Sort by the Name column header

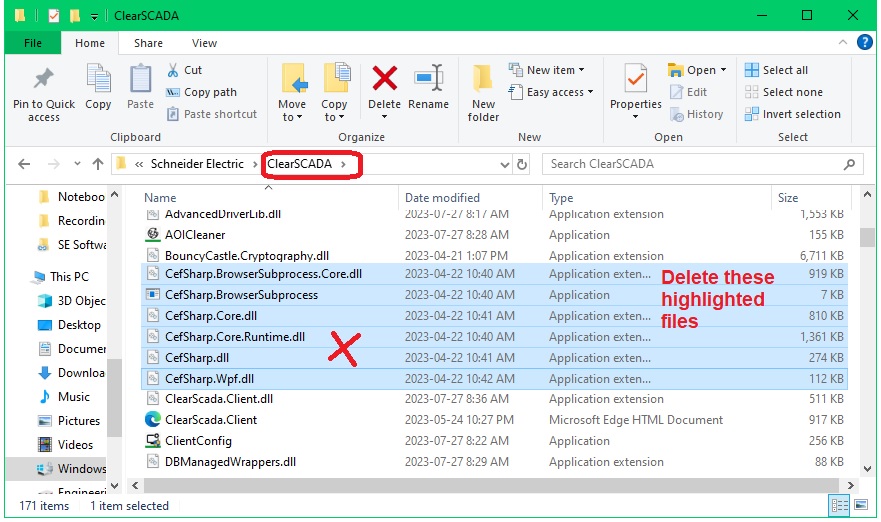(160, 198)
